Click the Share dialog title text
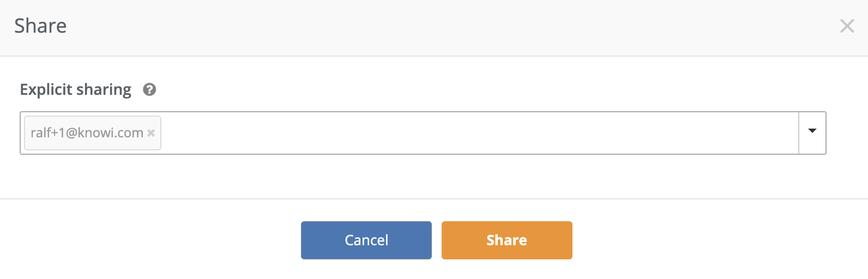Viewport: 868px width, 279px height. coord(40,26)
